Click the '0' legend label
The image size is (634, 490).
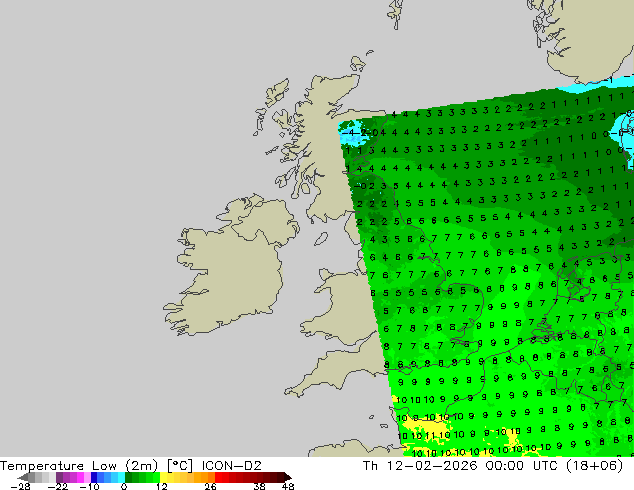click(124, 486)
